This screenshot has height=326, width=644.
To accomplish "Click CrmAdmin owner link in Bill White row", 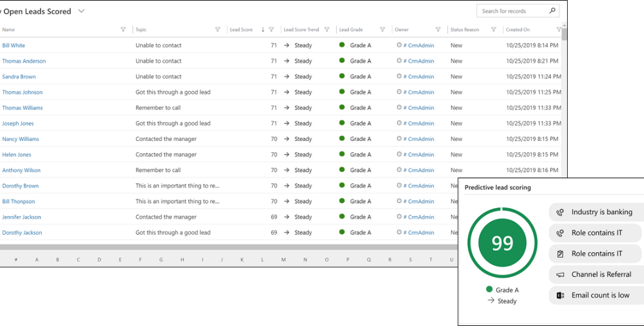I will tap(419, 45).
